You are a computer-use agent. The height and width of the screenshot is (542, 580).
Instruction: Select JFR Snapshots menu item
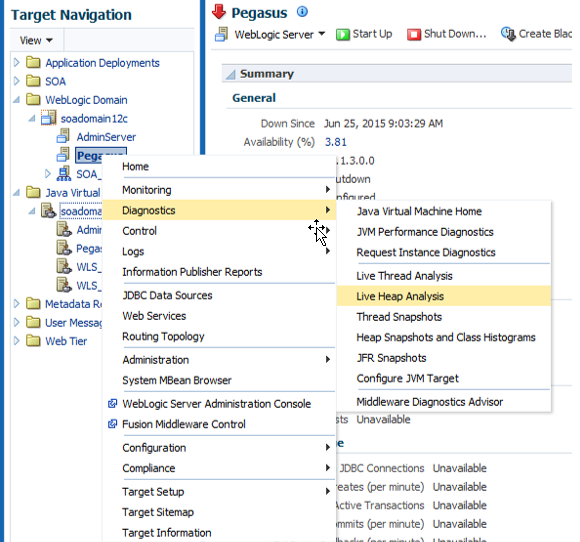(x=444, y=358)
